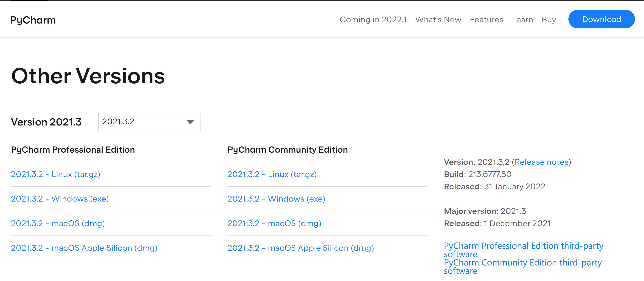Download Community 2021.3.2 Linux tar.gz

(272, 174)
